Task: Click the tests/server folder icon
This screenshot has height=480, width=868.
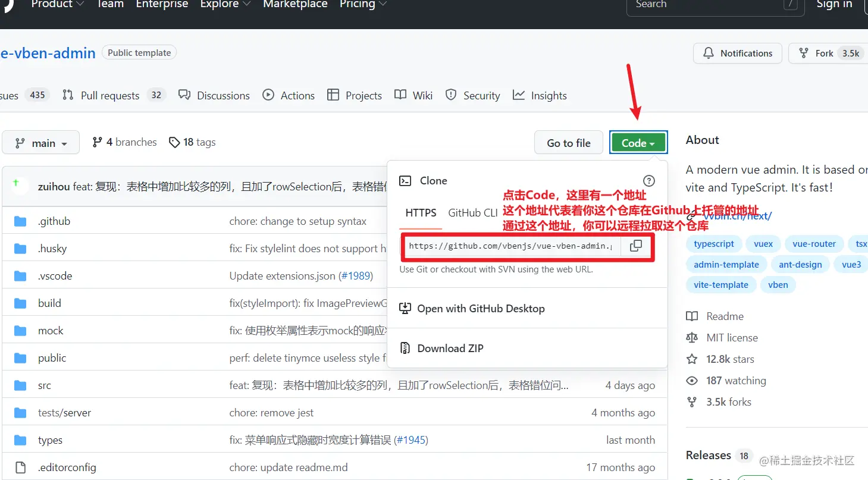Action: click(x=21, y=413)
